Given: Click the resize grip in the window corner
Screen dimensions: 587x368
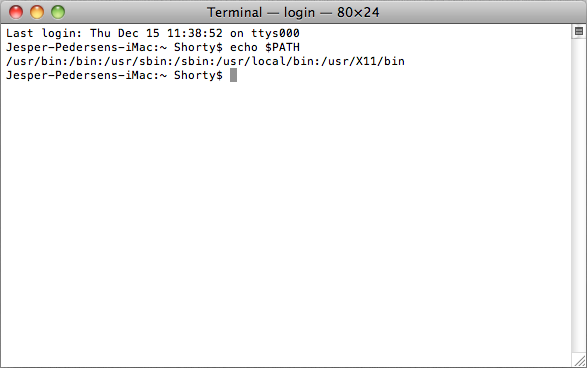Looking at the screenshot, I should coord(580,361).
